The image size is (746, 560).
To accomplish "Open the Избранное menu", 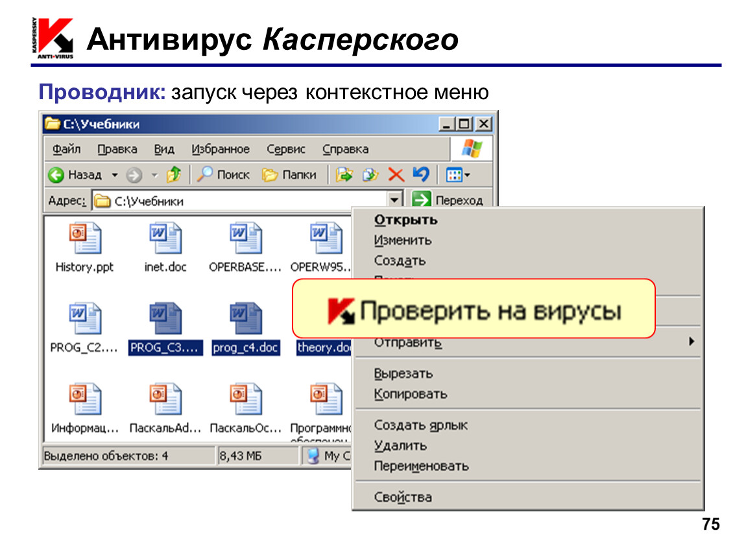I will click(x=221, y=149).
